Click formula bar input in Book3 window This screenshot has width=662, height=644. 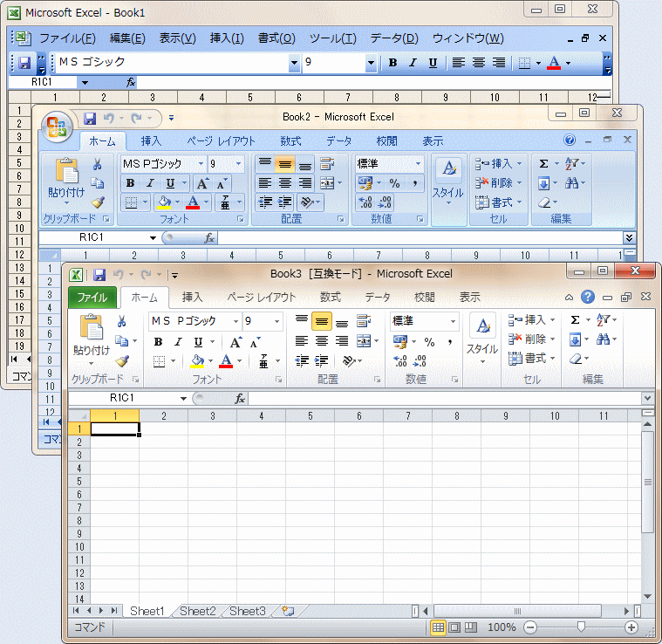pyautogui.click(x=445, y=398)
